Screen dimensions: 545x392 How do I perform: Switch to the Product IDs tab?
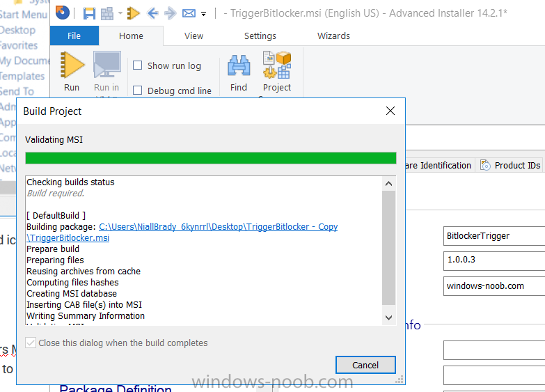coord(510,165)
